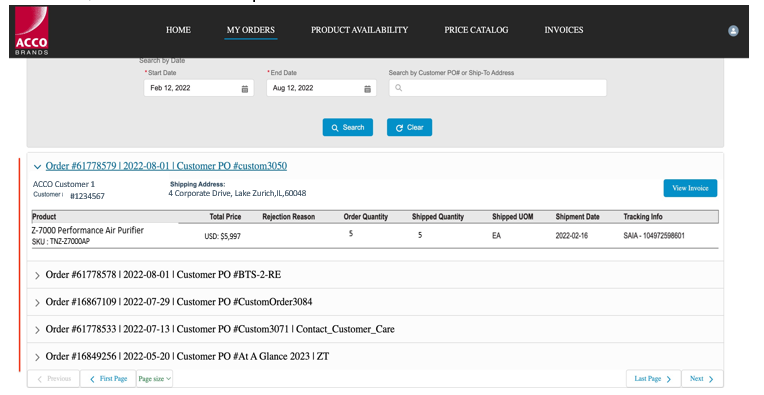Screen dimensions: 764x395
Task: Jump to Last Page
Action: click(652, 379)
